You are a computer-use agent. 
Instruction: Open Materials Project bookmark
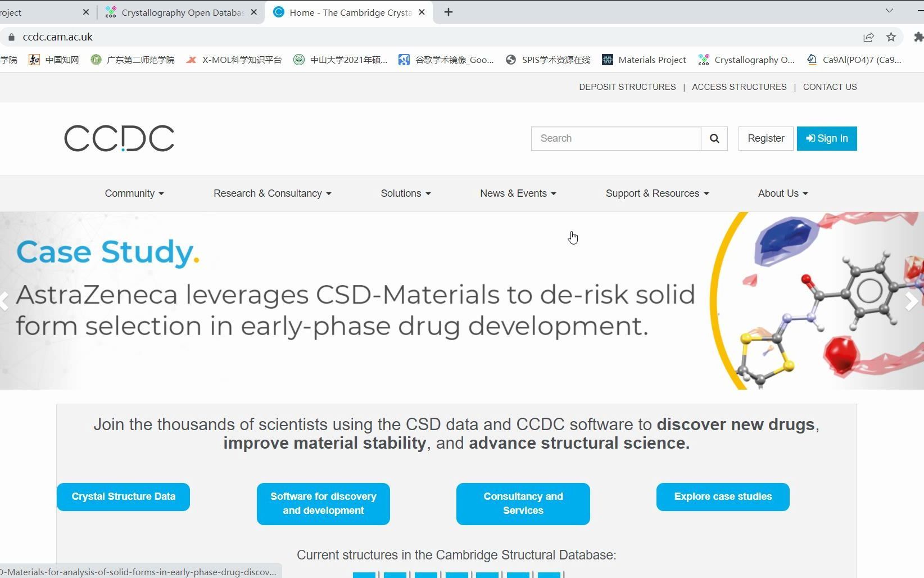tap(644, 60)
